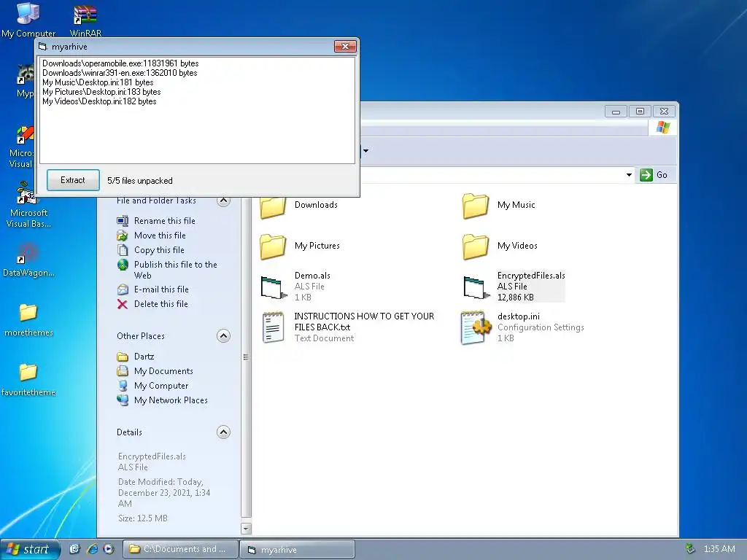Go to My Documents in Other Places
Viewport: 747px width, 560px height.
coord(163,371)
